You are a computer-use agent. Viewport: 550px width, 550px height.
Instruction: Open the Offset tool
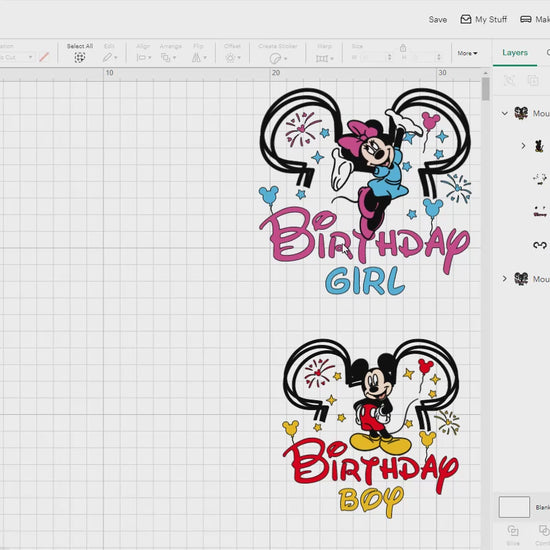pyautogui.click(x=233, y=58)
